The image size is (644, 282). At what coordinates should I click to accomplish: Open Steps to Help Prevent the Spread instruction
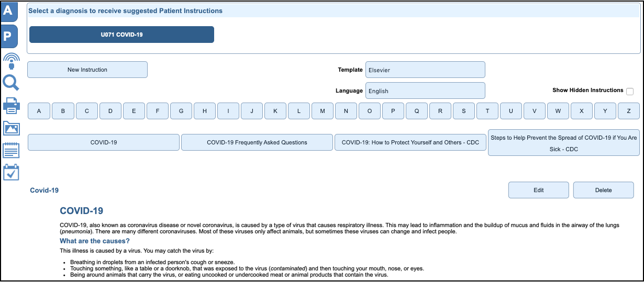(563, 143)
